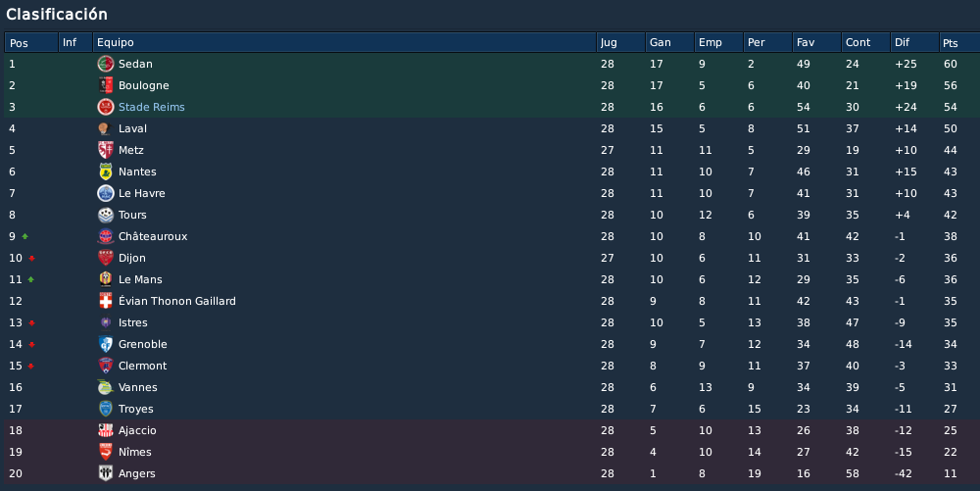The width and height of the screenshot is (980, 491).
Task: Open the Ajaccio team entry
Action: point(137,430)
